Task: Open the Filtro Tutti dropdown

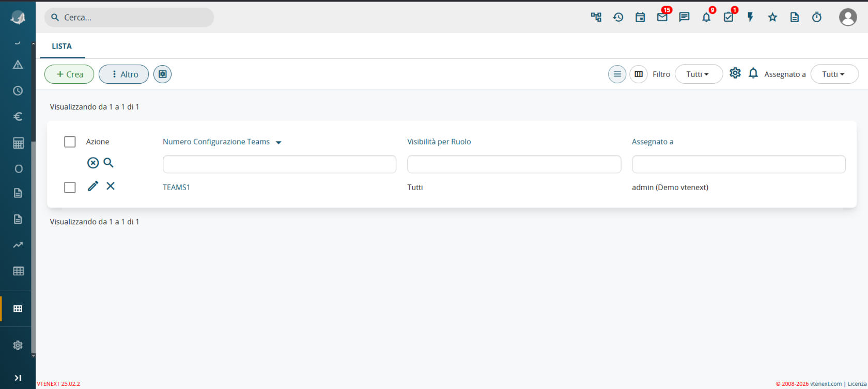Action: click(699, 74)
